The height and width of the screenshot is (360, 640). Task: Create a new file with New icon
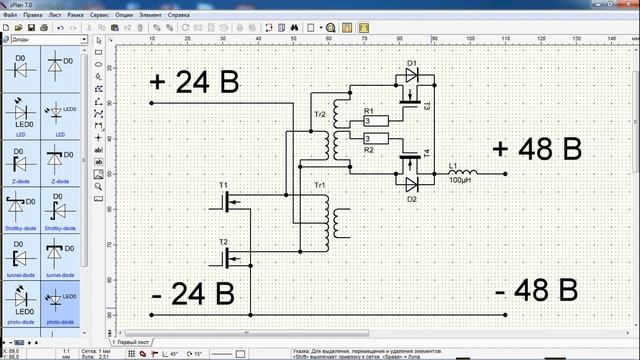(x=6, y=28)
